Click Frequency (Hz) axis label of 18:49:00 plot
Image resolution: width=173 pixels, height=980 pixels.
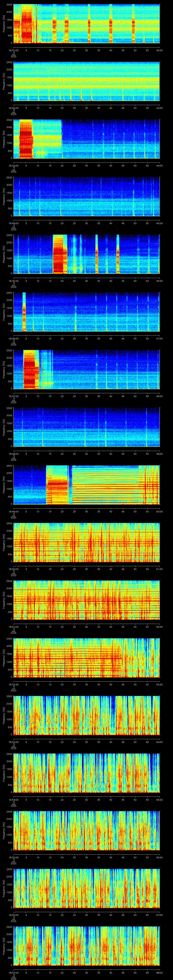(4, 485)
